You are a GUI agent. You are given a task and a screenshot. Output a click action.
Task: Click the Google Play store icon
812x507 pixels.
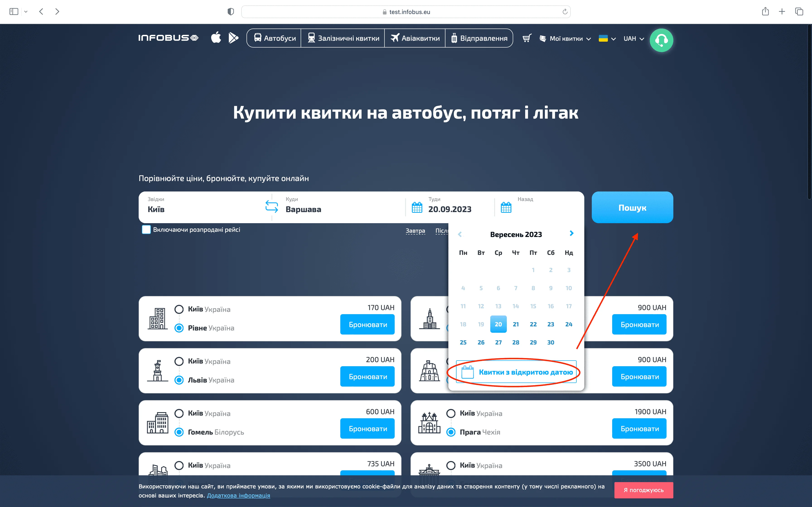(x=233, y=38)
